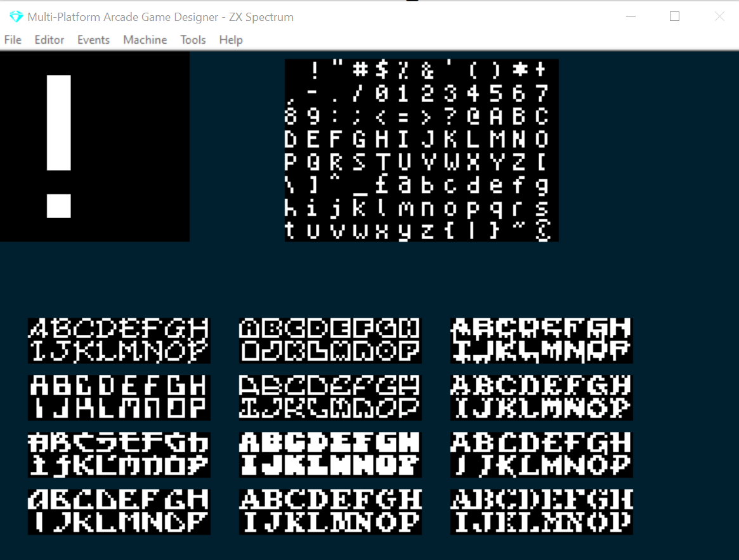739x560 pixels.
Task: Select the heavy bold font preset, third row middle
Action: [330, 455]
